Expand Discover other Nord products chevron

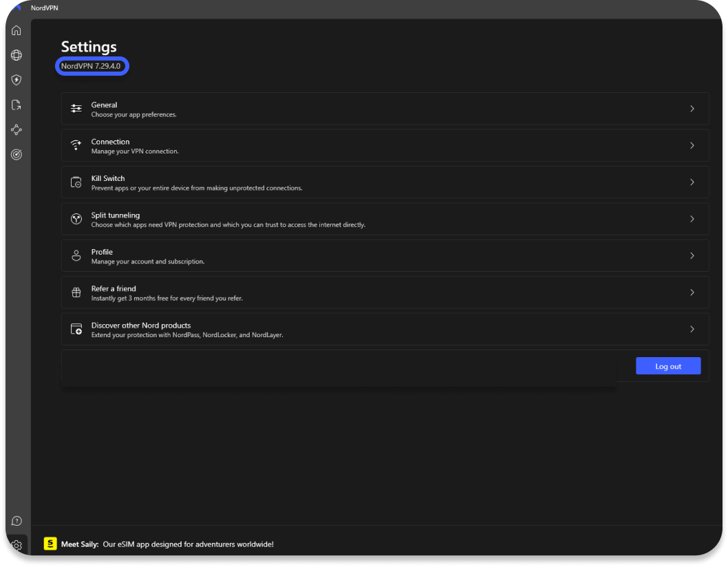click(x=692, y=329)
